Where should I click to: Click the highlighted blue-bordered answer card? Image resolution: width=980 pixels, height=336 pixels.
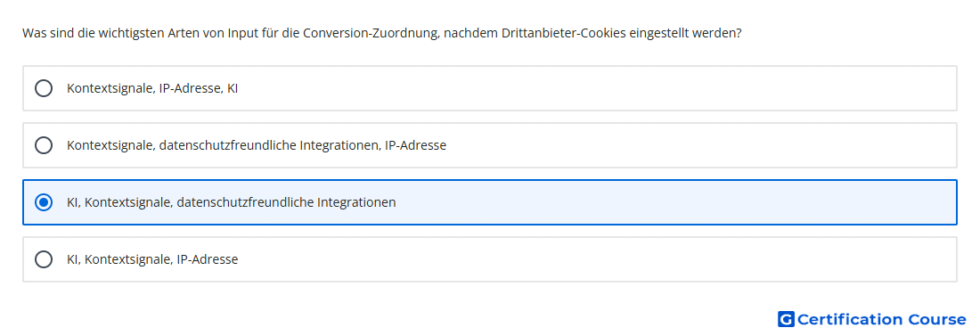(x=490, y=202)
